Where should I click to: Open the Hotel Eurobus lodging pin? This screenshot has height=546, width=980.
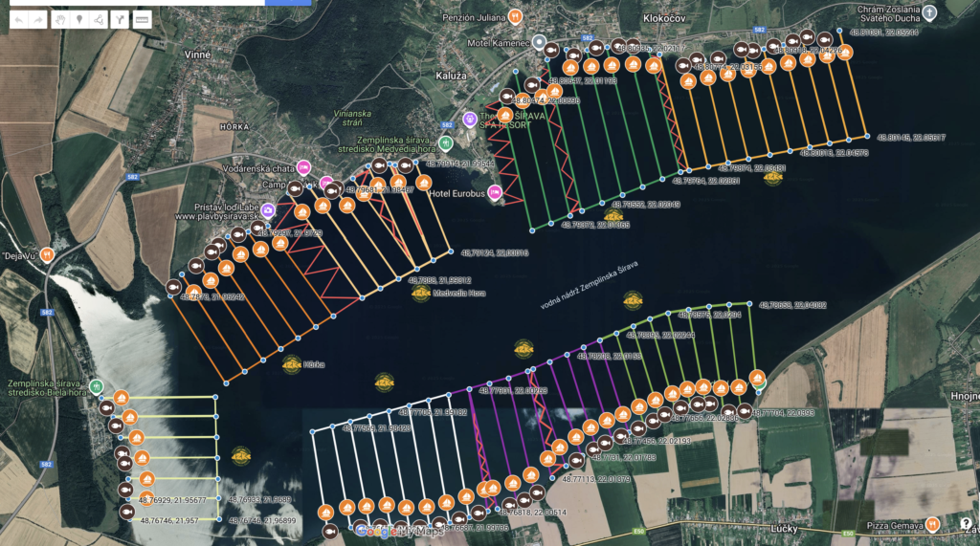tap(495, 193)
